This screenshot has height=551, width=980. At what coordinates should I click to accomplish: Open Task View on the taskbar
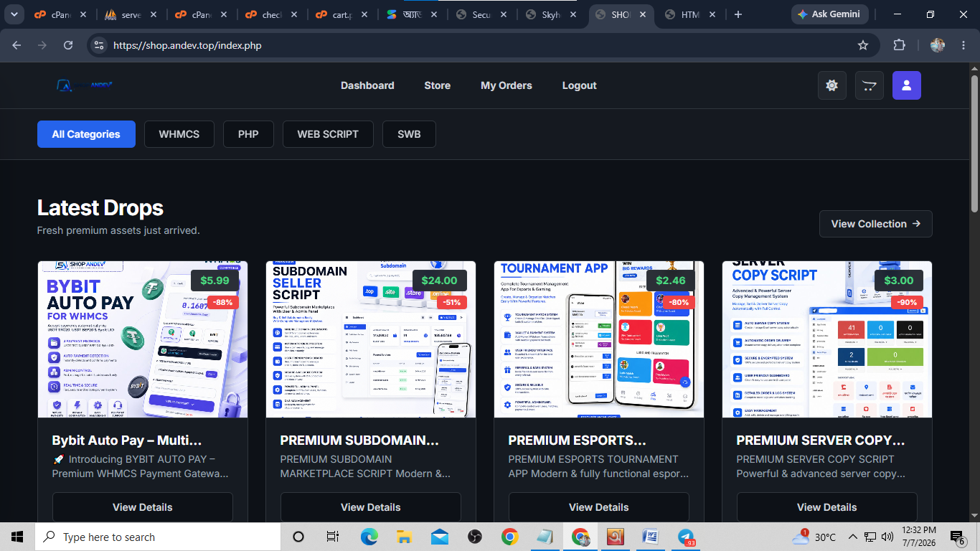333,537
